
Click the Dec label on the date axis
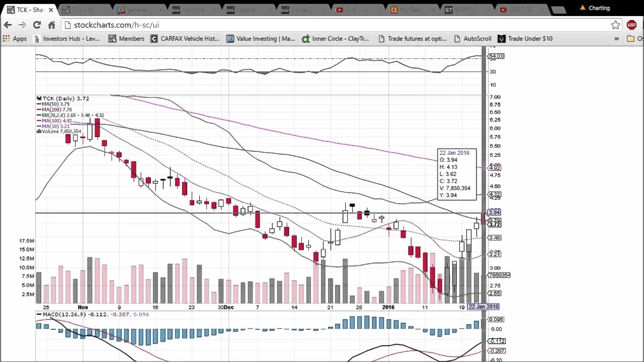point(229,307)
